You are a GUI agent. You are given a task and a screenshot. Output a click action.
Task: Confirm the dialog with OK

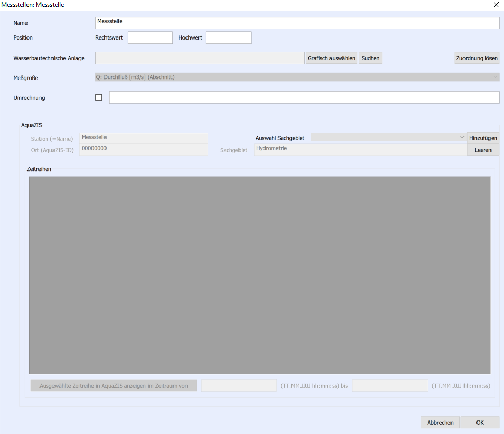480,423
